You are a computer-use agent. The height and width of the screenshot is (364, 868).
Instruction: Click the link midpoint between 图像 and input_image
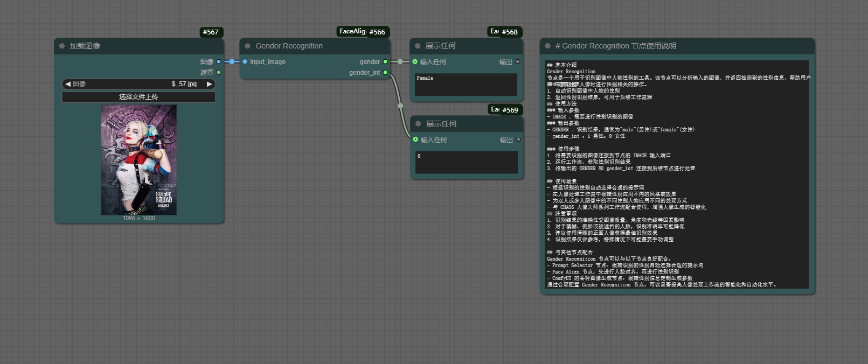(x=232, y=61)
